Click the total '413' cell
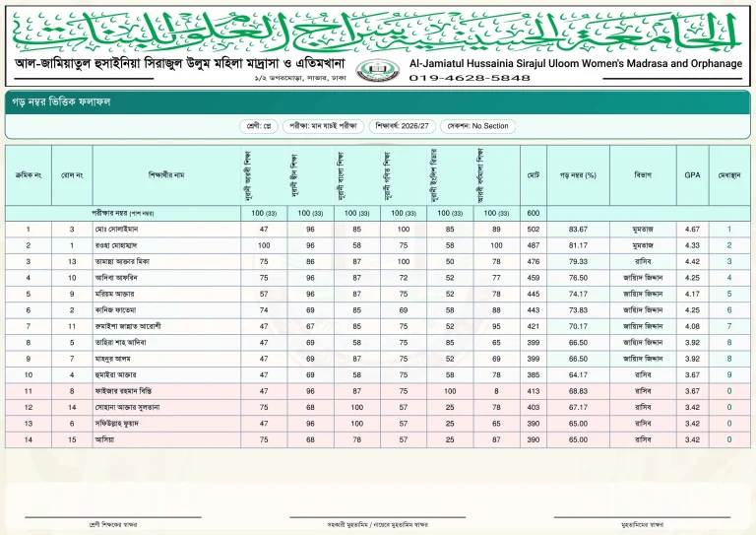Image resolution: width=756 pixels, height=535 pixels. 534,391
